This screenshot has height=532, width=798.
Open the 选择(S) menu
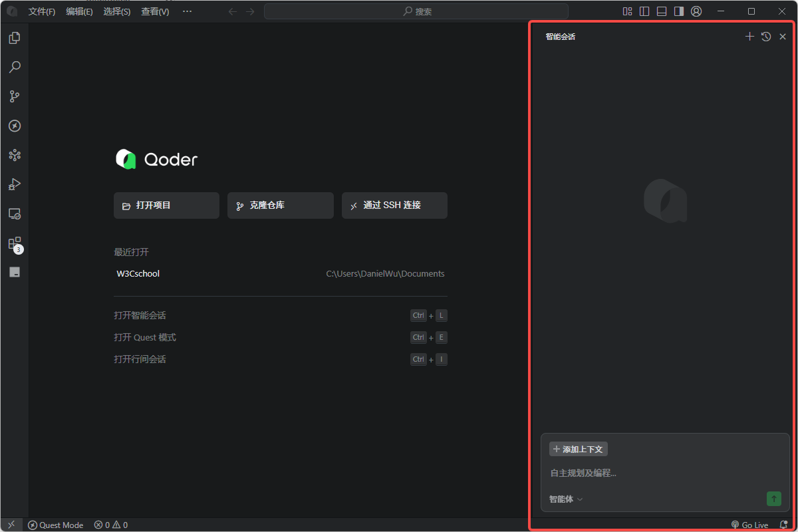pyautogui.click(x=117, y=11)
